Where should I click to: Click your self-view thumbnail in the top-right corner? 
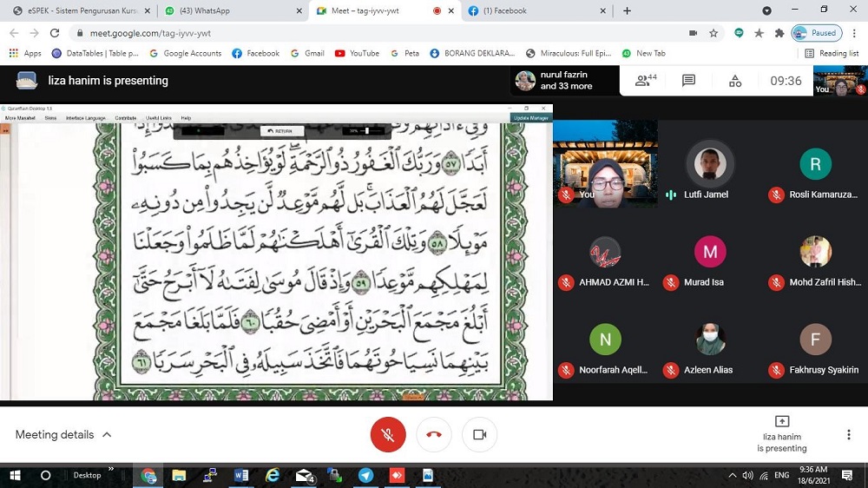[x=839, y=81]
